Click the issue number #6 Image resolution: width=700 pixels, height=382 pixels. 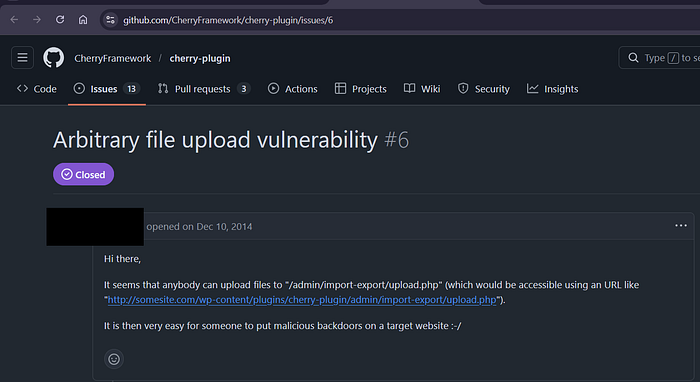coord(396,140)
